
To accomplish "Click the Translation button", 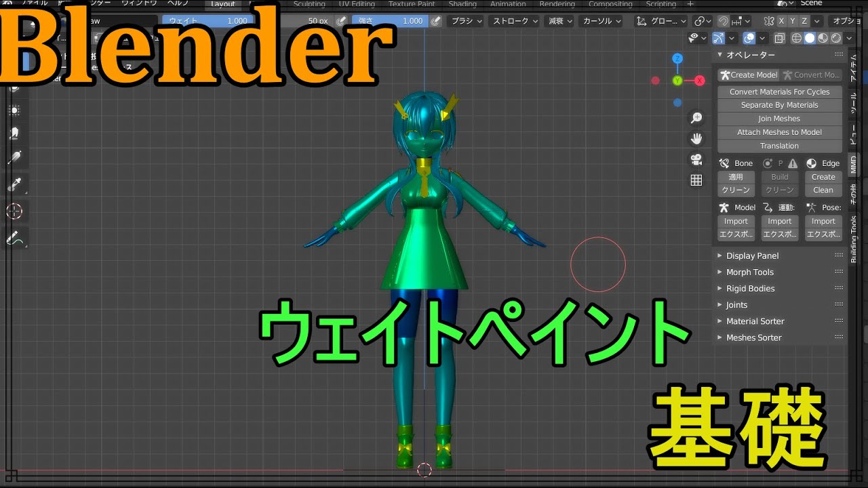I will coord(780,146).
